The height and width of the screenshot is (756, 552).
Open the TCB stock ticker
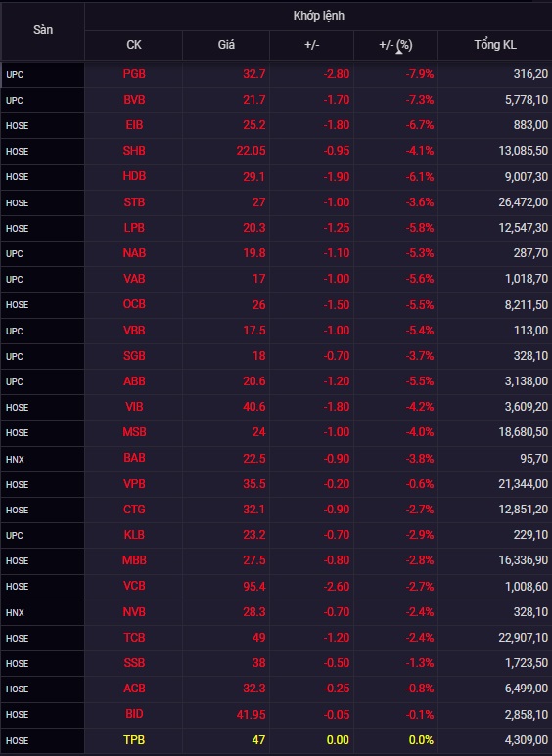pyautogui.click(x=134, y=638)
